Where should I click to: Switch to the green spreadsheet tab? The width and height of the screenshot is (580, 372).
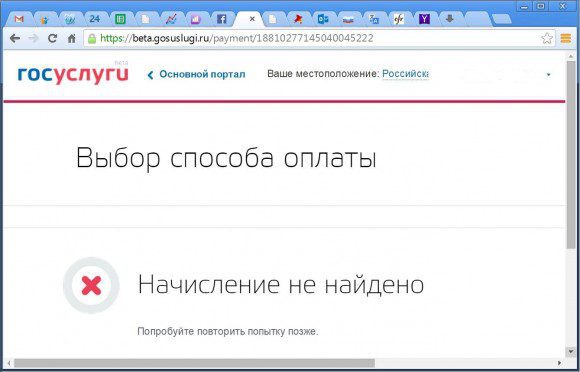coord(120,19)
